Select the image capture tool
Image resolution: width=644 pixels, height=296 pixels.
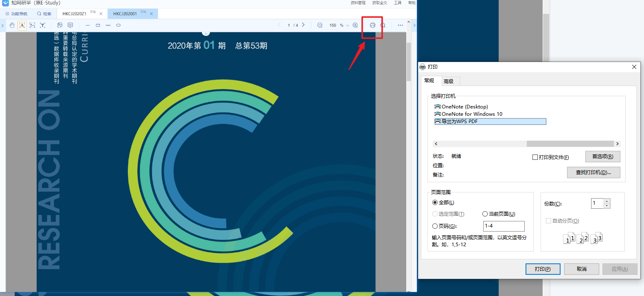click(33, 25)
